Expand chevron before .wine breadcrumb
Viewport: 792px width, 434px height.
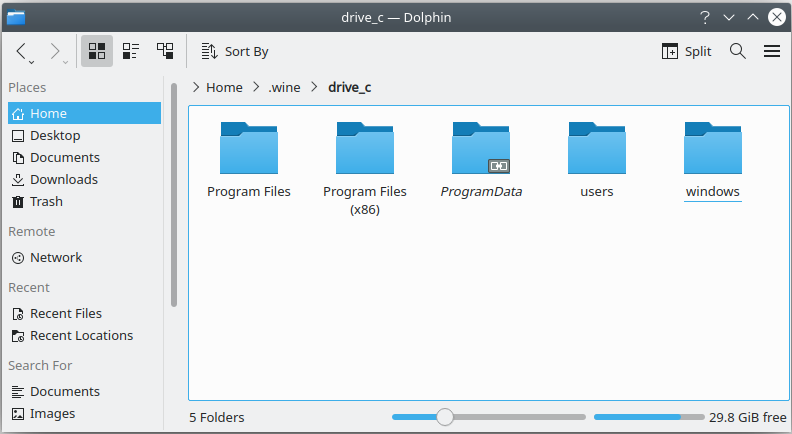(256, 87)
